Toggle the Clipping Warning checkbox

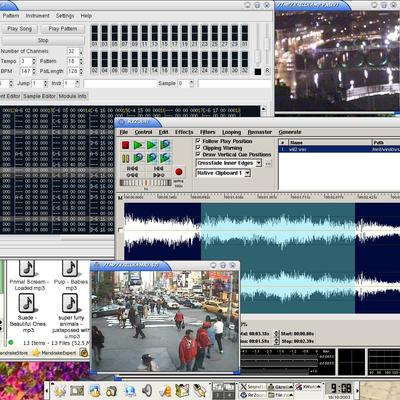tap(198, 148)
